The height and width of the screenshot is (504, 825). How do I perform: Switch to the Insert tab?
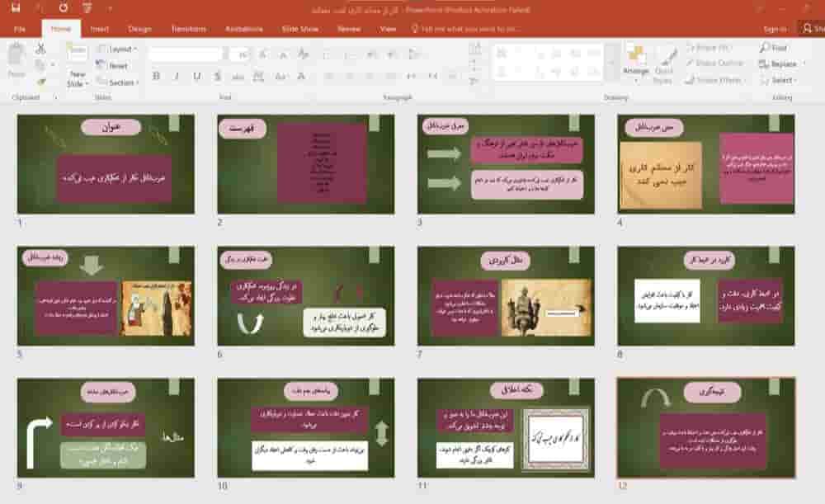point(99,29)
